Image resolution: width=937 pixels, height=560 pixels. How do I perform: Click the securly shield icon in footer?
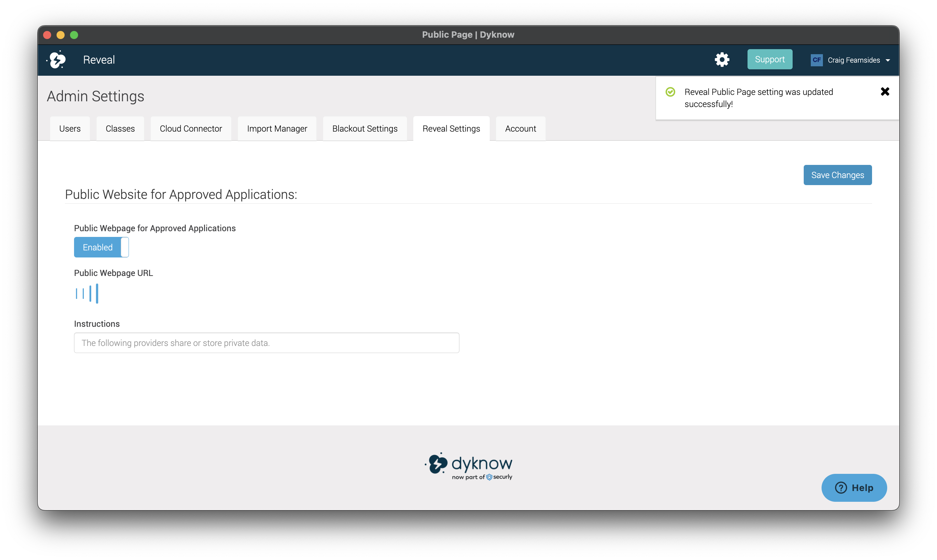pyautogui.click(x=489, y=477)
